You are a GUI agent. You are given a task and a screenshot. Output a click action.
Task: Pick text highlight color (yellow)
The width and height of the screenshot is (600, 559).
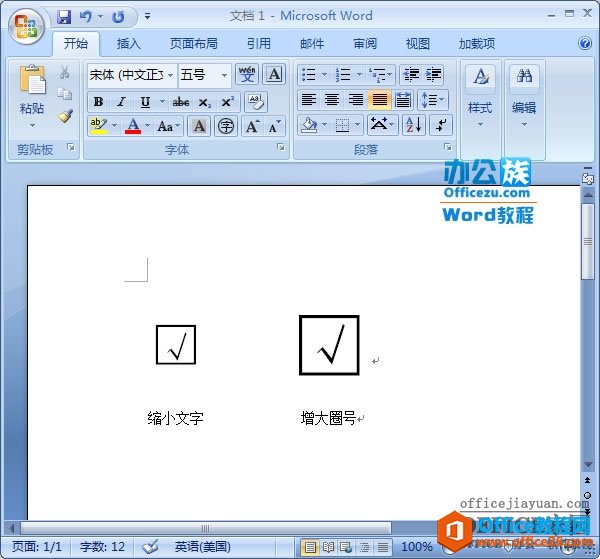(x=99, y=126)
